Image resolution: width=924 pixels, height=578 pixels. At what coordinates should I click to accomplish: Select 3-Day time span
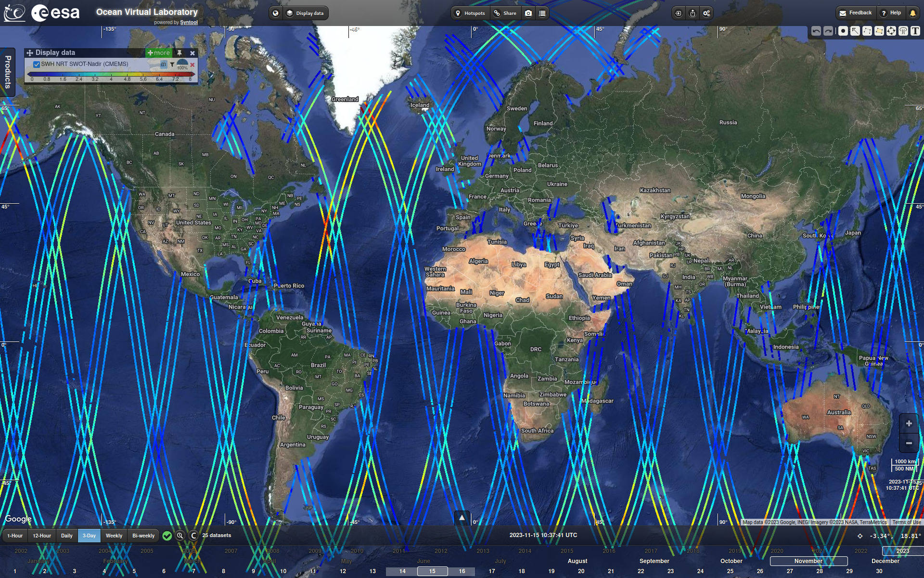pos(89,536)
